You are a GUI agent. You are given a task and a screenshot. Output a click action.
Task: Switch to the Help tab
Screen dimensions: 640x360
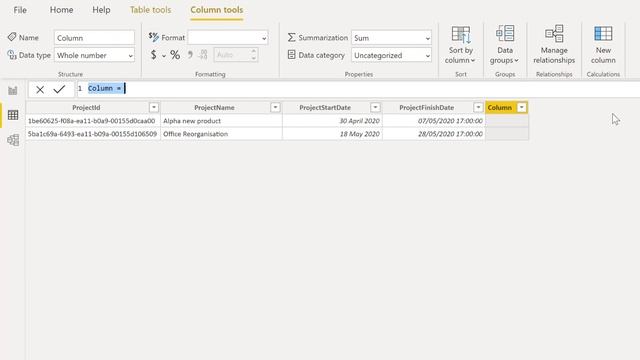[101, 10]
